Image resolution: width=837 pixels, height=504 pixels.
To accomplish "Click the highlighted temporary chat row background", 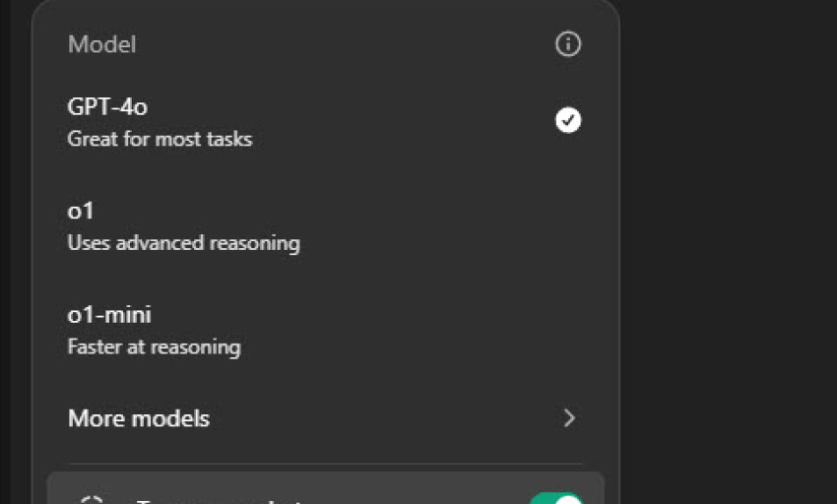I will tap(325, 488).
